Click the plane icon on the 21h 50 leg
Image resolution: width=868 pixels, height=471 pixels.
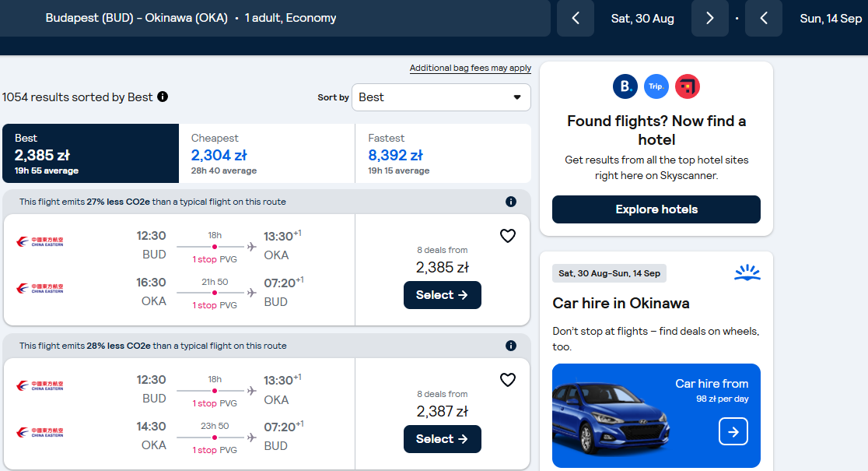tap(252, 293)
